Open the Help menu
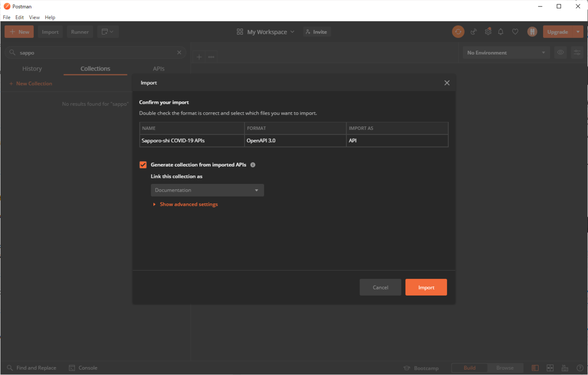Image resolution: width=588 pixels, height=375 pixels. click(x=50, y=17)
